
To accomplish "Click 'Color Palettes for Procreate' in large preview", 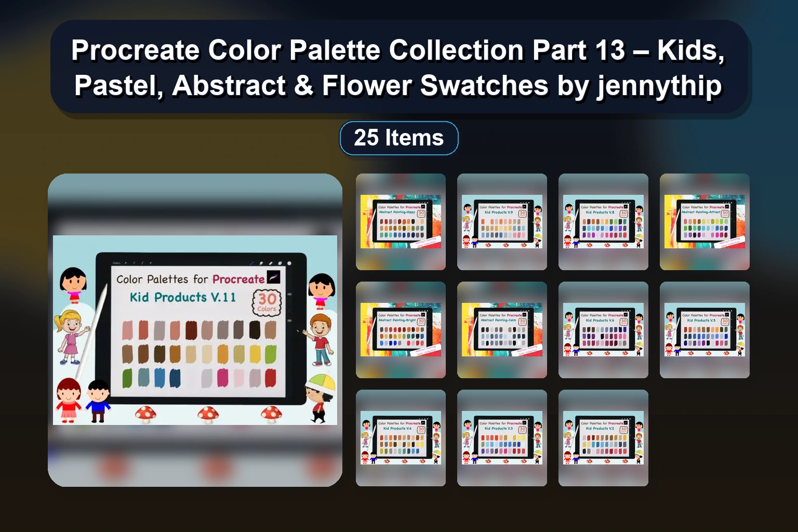I will [x=190, y=280].
